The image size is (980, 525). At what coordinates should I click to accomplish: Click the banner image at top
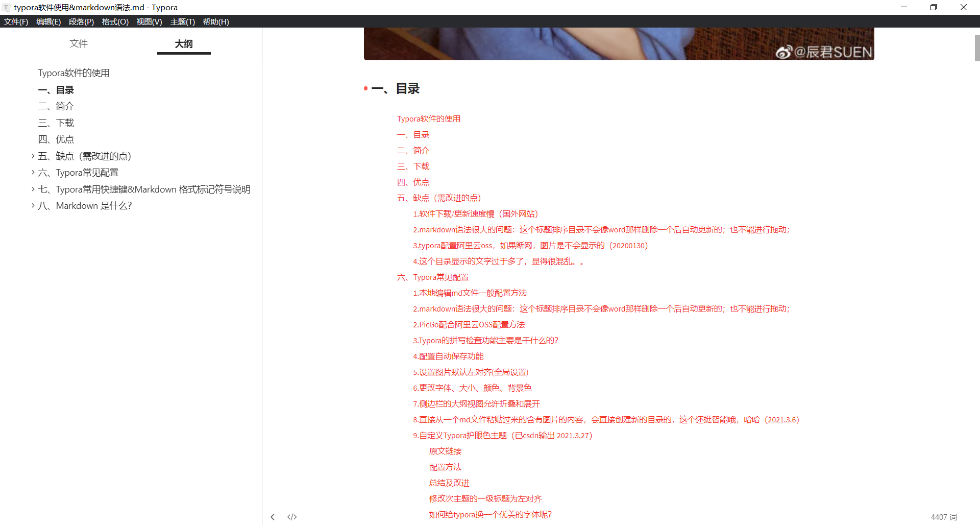tap(619, 44)
